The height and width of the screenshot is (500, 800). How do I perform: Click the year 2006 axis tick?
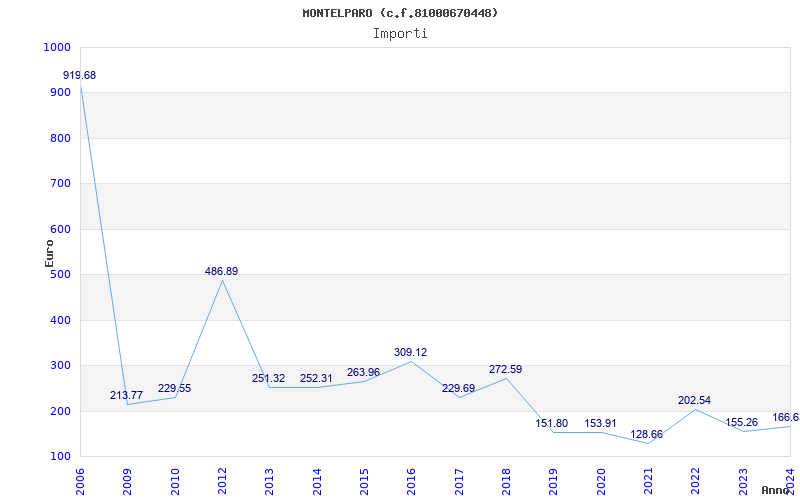tap(80, 482)
